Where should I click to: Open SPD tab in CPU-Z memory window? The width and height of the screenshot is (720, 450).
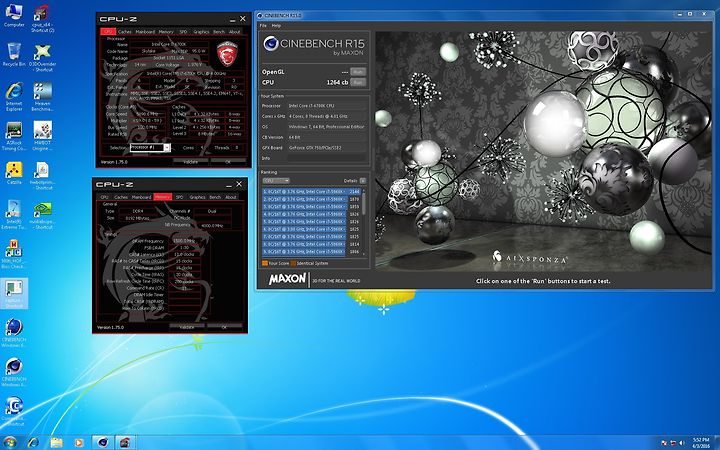180,197
